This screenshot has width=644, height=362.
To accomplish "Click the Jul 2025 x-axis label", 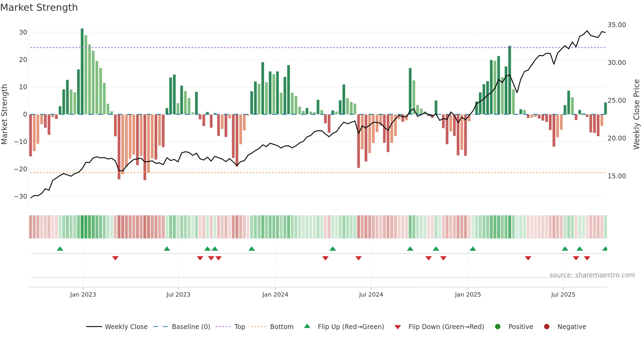I will tap(563, 294).
